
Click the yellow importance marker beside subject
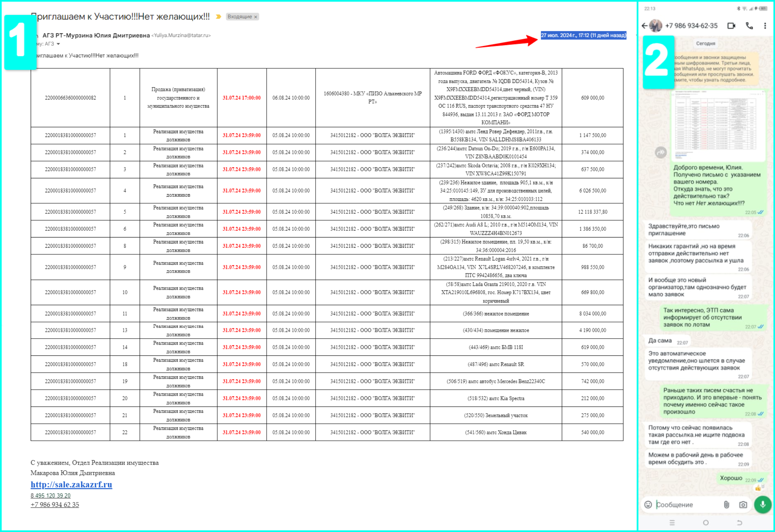coord(218,17)
